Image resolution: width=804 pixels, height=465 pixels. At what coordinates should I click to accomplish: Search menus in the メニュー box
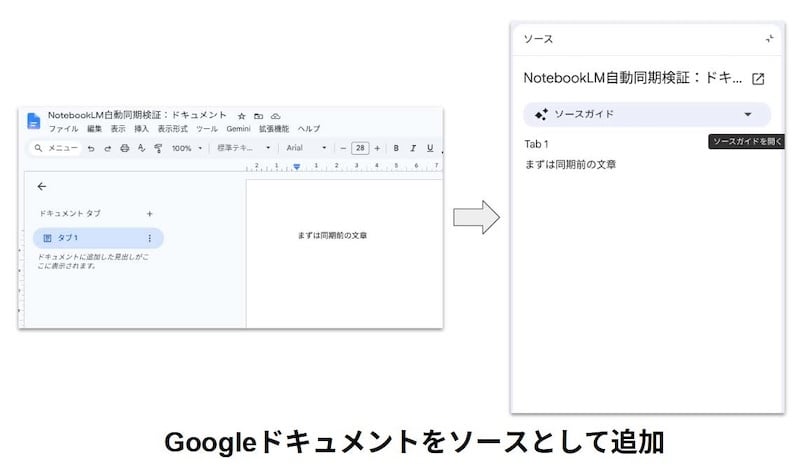(x=55, y=148)
